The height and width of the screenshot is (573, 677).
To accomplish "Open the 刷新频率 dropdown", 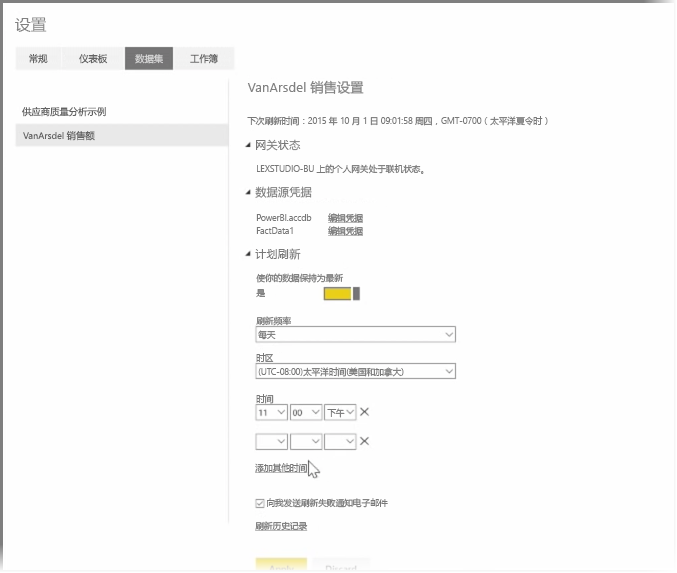I will 355,334.
